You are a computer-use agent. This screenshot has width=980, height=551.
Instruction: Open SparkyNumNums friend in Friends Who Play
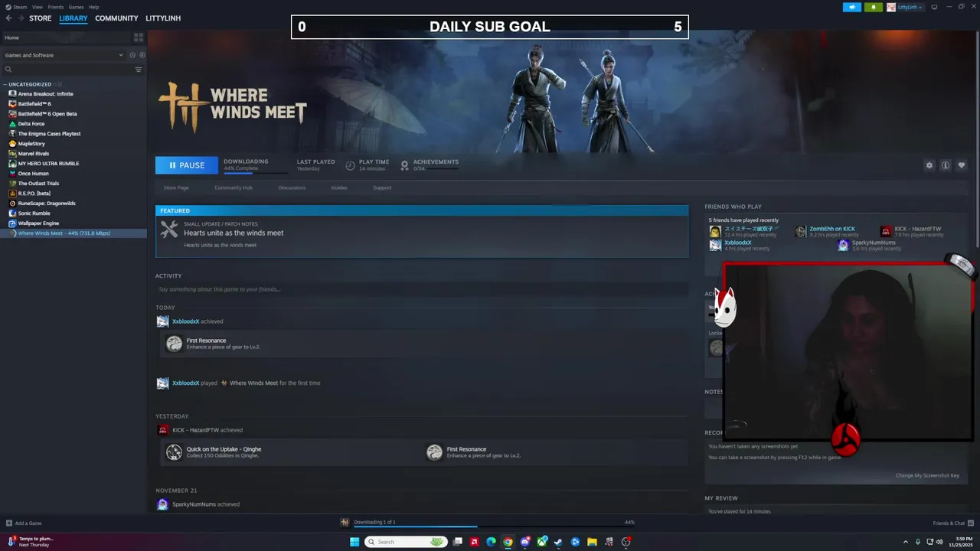point(874,243)
